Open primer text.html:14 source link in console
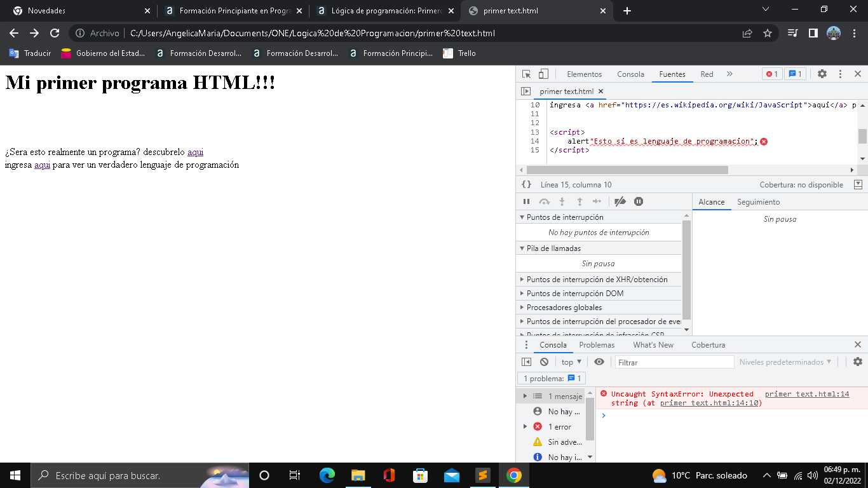 [x=807, y=394]
